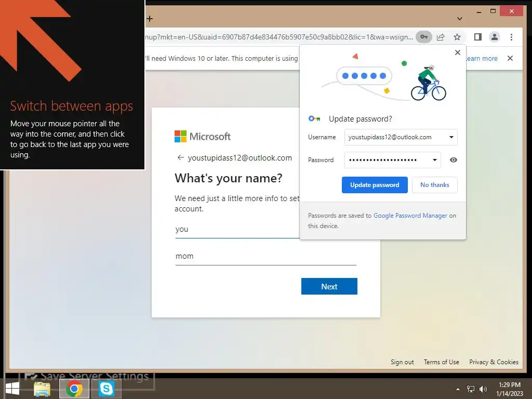Expand the Password dropdown arrow
This screenshot has width=532, height=399.
coord(435,160)
